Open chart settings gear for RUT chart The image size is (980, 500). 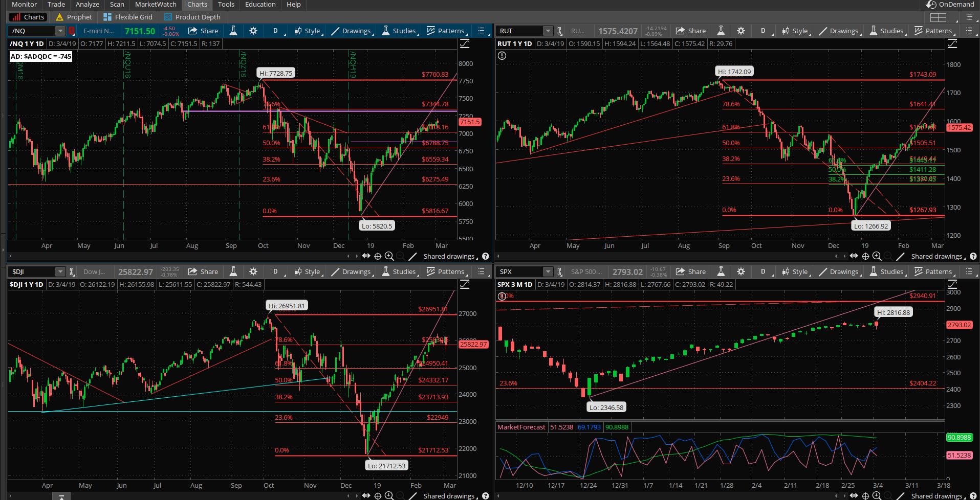coord(741,31)
